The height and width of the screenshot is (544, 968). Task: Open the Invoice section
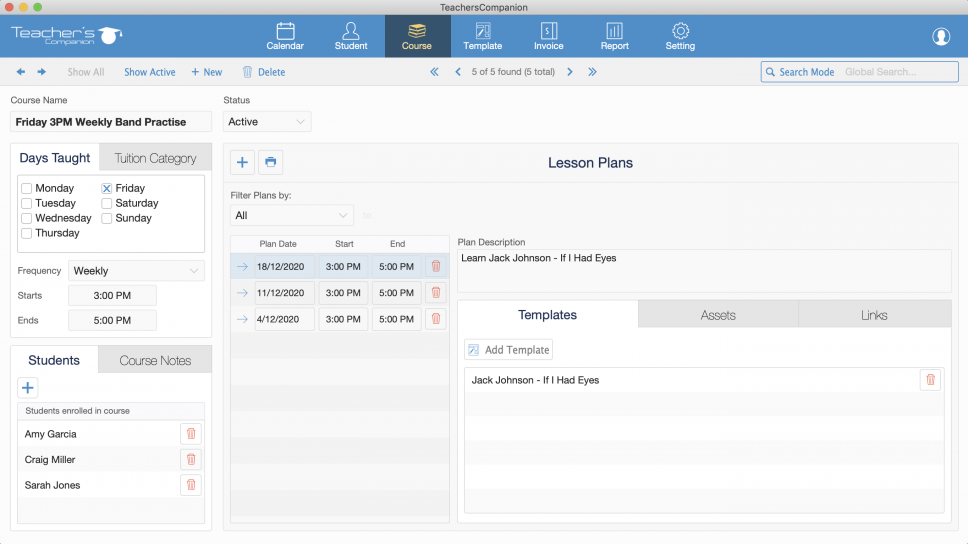pos(548,36)
